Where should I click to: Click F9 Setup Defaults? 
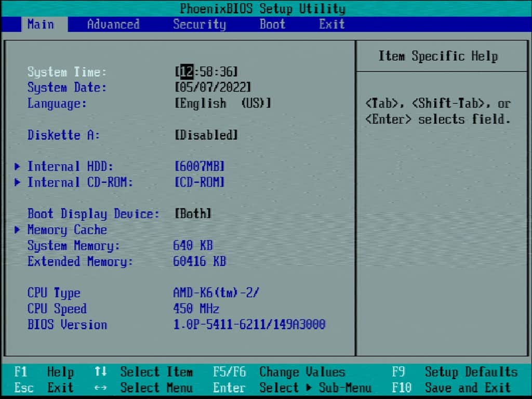(x=455, y=372)
